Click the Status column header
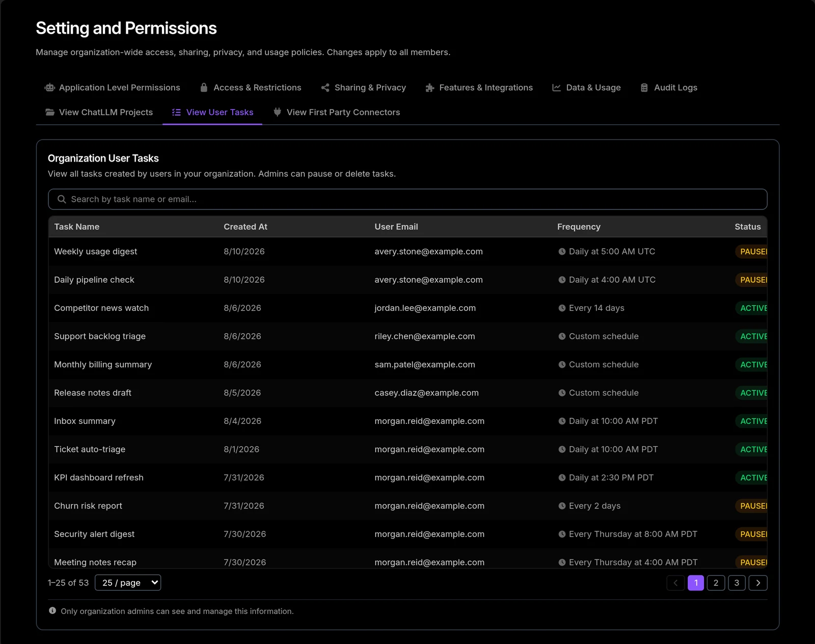Image resolution: width=815 pixels, height=644 pixels. pyautogui.click(x=748, y=227)
